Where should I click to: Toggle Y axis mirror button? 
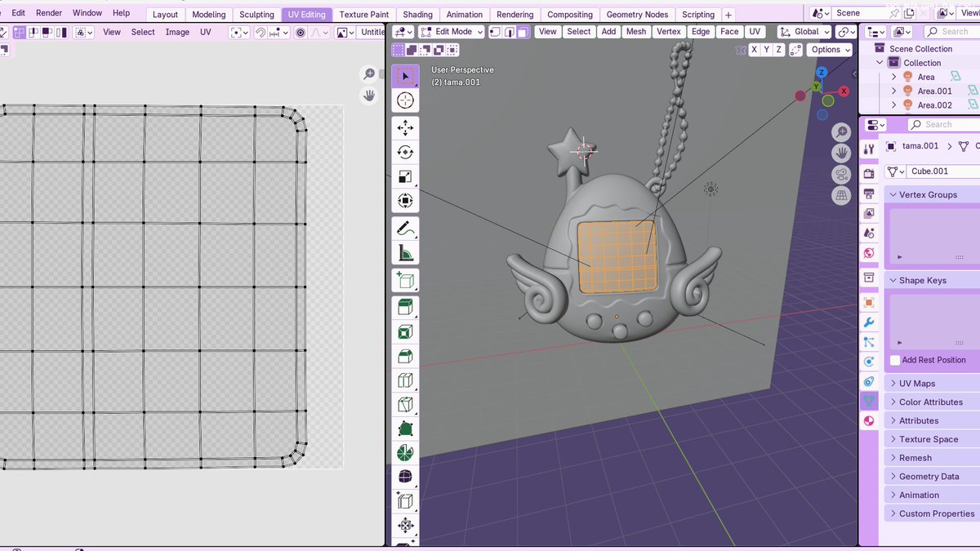767,50
